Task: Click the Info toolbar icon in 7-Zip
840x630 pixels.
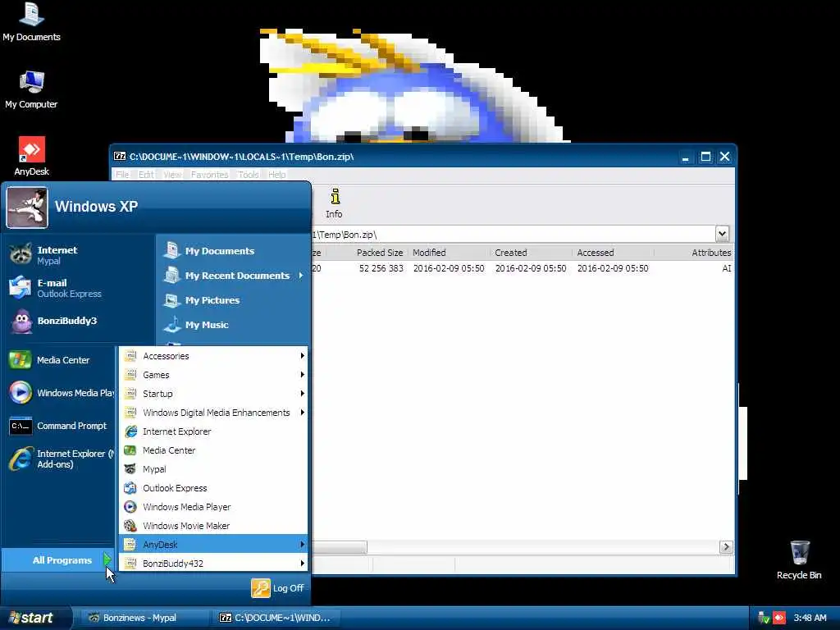Action: tap(335, 203)
